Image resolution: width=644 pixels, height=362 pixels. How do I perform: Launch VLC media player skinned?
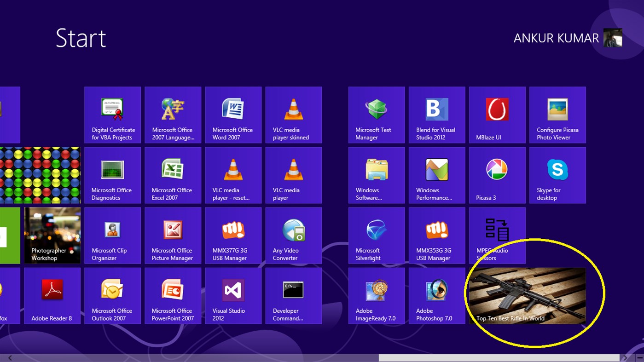[x=294, y=115]
